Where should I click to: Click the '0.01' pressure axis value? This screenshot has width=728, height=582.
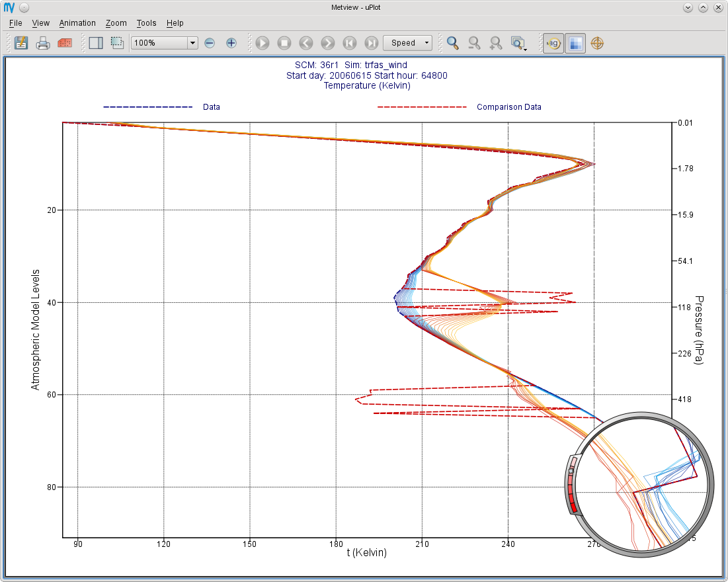pos(685,122)
